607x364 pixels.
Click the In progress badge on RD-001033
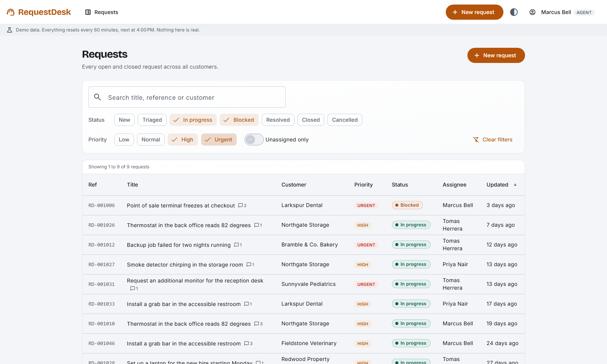tap(411, 304)
